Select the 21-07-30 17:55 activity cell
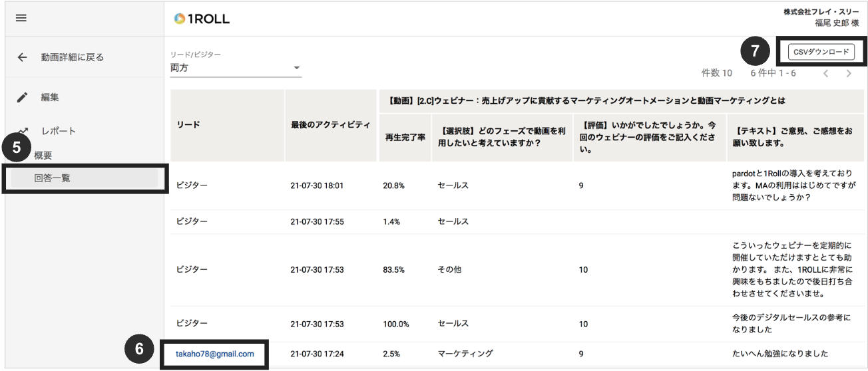Viewport: 868px width, 371px height. tap(317, 221)
